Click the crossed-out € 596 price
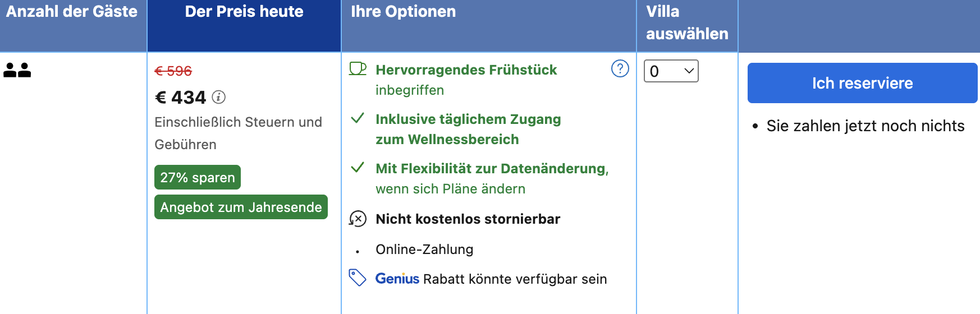Screen dimensions: 980x314 173,71
